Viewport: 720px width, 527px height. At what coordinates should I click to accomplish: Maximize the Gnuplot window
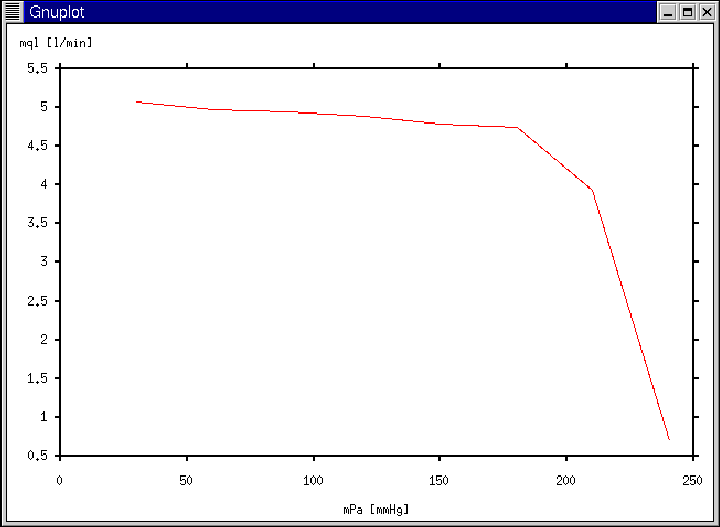(x=687, y=12)
